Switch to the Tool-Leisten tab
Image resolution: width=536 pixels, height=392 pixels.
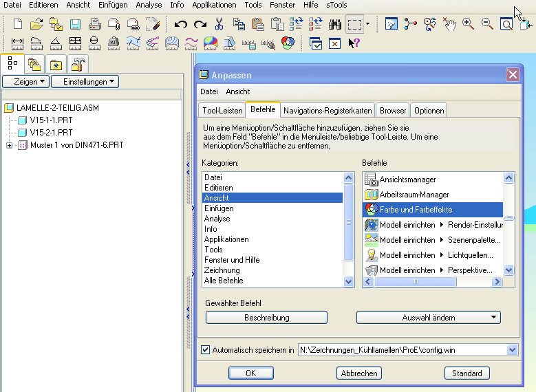point(222,110)
